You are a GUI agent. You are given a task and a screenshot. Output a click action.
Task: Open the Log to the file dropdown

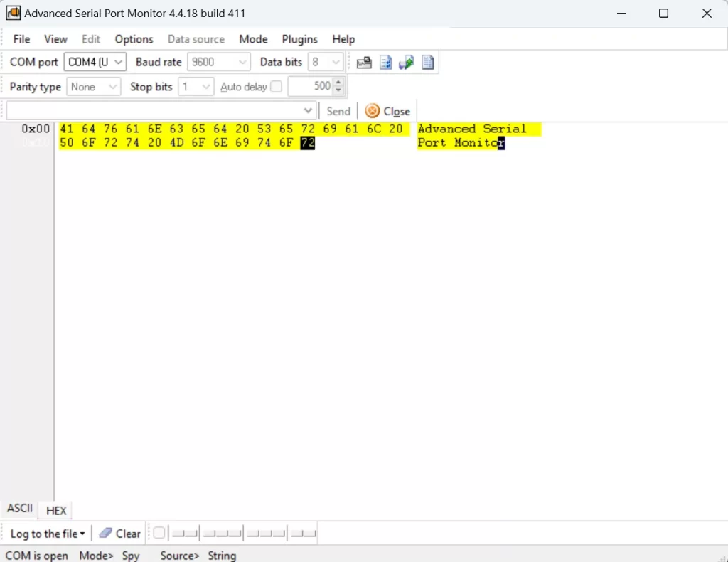(48, 534)
